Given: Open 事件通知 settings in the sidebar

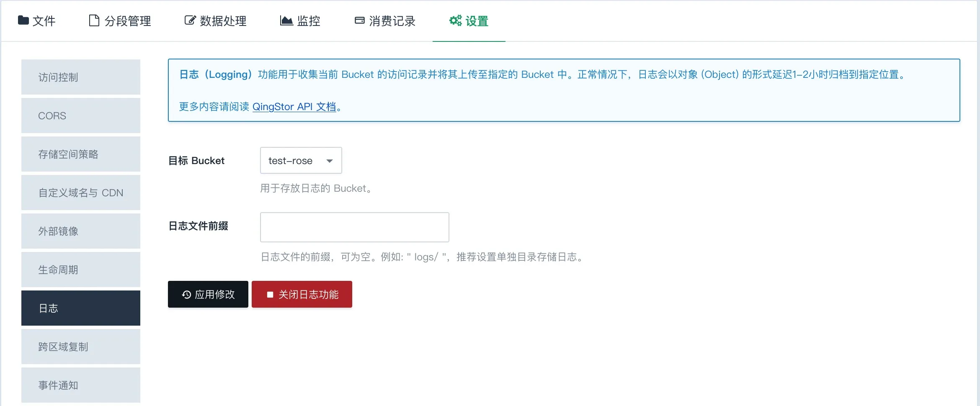Looking at the screenshot, I should (x=80, y=385).
